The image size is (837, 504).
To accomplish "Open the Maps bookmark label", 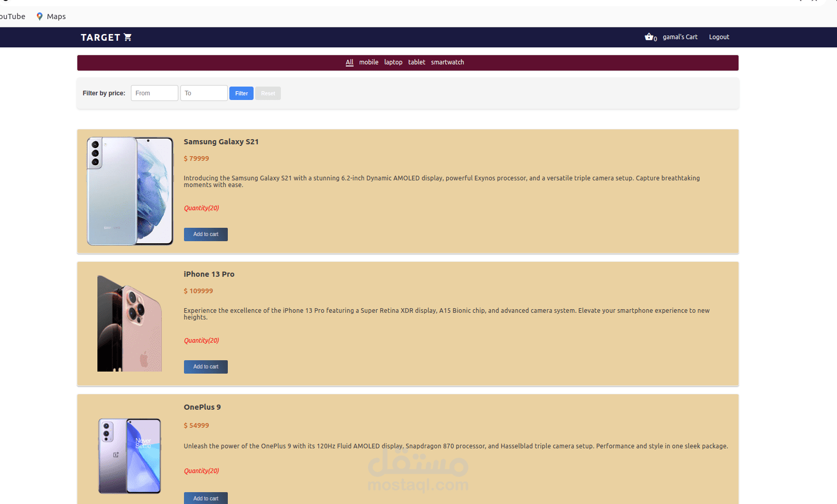I will pyautogui.click(x=56, y=16).
